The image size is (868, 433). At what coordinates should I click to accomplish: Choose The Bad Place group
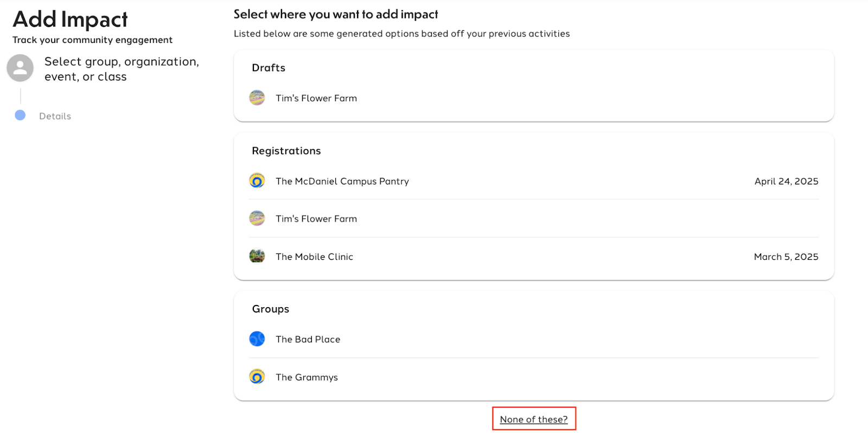(x=534, y=339)
